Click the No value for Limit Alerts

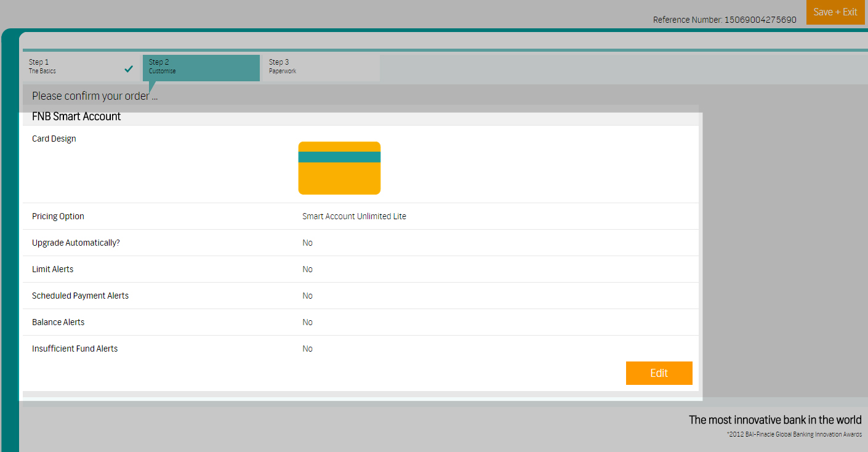coord(307,269)
